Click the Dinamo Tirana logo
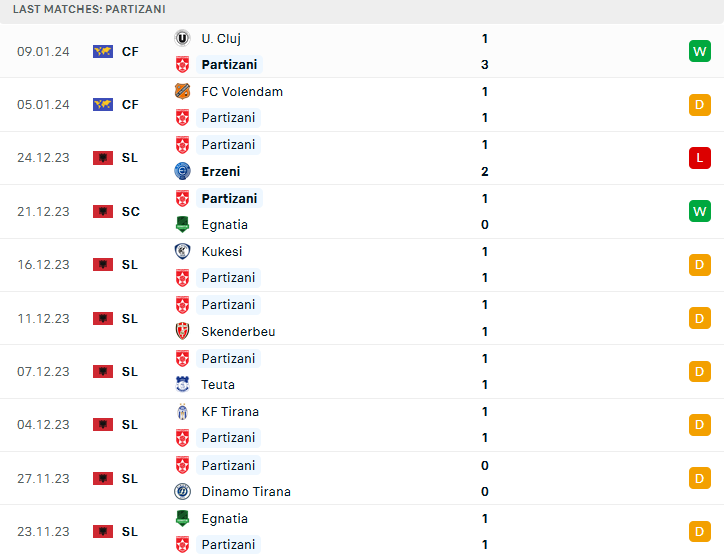Screen dimensions: 728x557 [x=182, y=491]
